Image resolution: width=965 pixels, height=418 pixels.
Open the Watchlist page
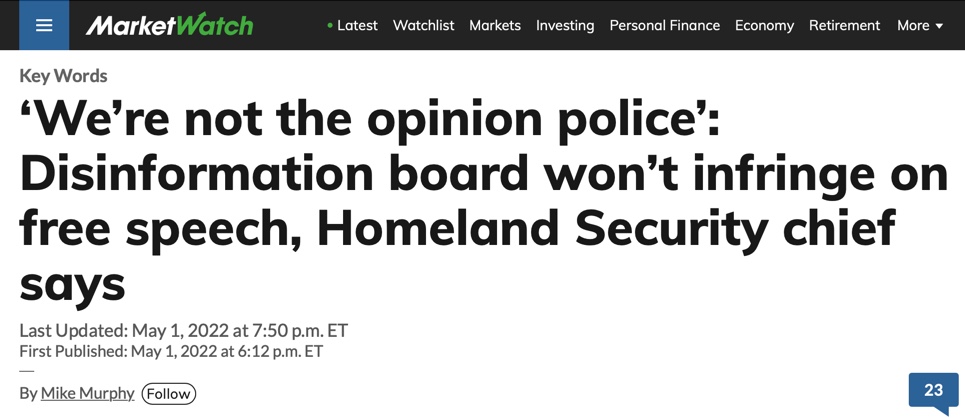pyautogui.click(x=423, y=25)
